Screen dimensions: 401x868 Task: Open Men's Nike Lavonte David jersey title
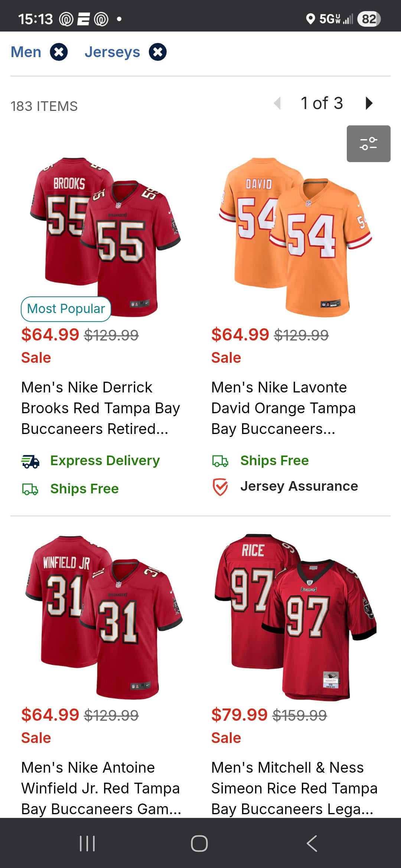[283, 408]
